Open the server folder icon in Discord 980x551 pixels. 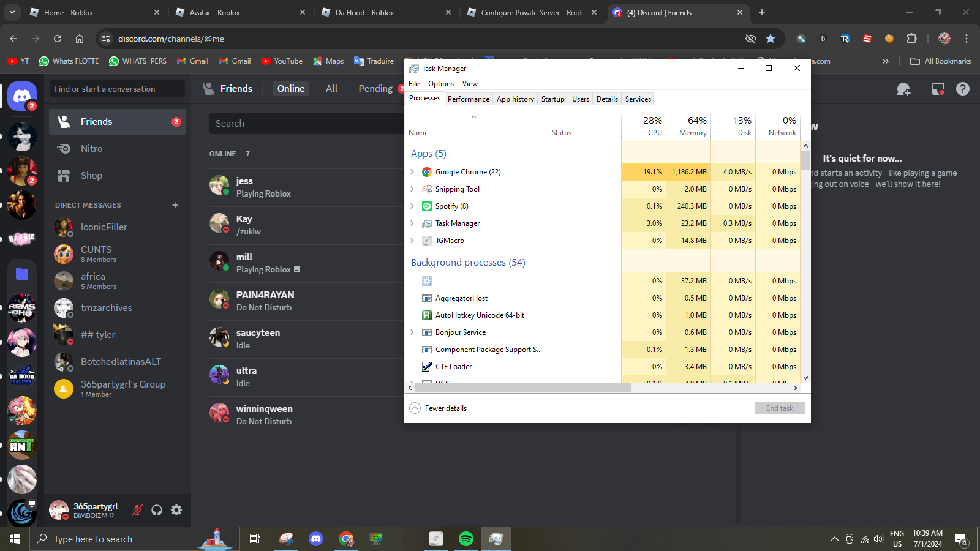click(22, 274)
